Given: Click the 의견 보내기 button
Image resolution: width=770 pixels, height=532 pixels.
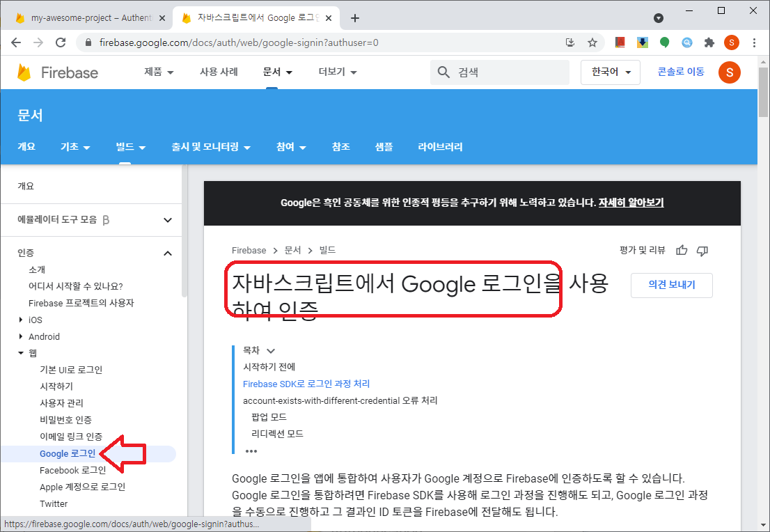Looking at the screenshot, I should click(671, 285).
